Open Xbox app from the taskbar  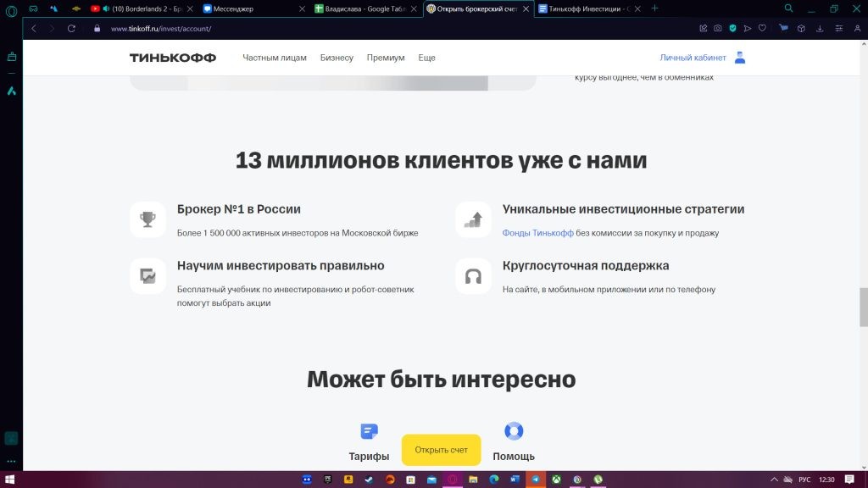(556, 480)
